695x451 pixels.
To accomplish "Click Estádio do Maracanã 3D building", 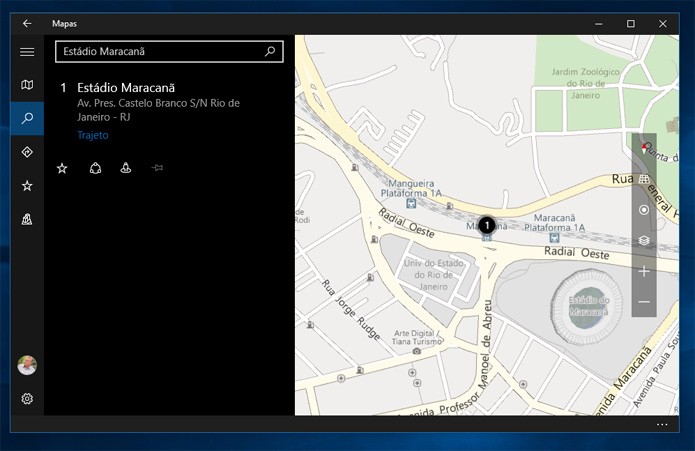I will [589, 306].
